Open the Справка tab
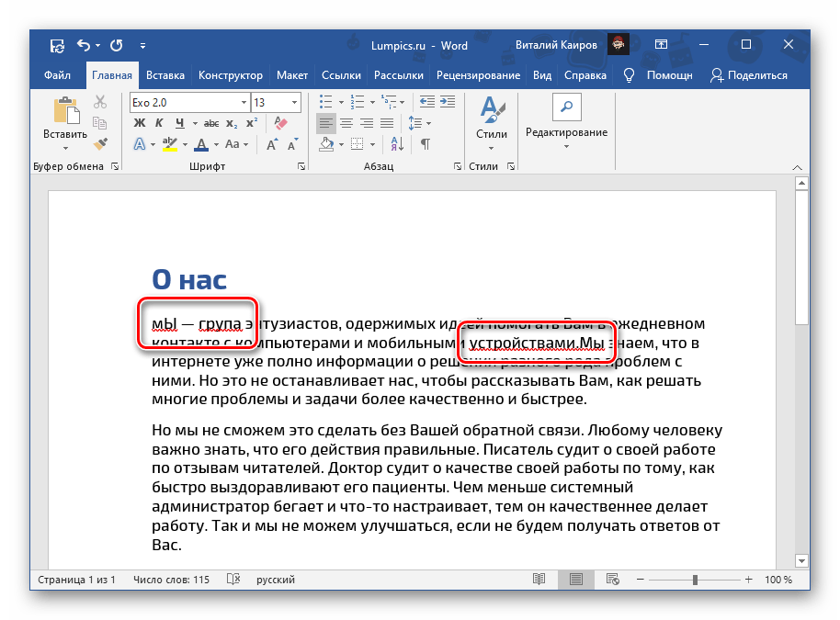 [585, 75]
